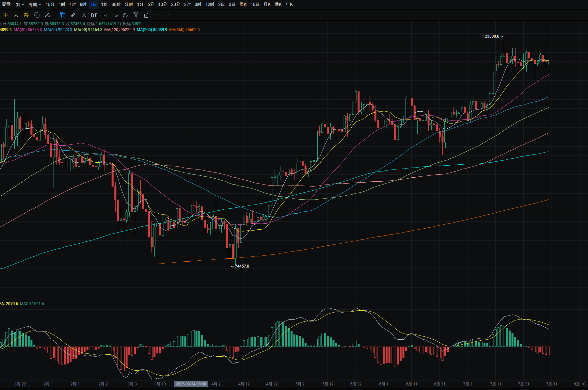Open the note edit icon

[x=115, y=15]
